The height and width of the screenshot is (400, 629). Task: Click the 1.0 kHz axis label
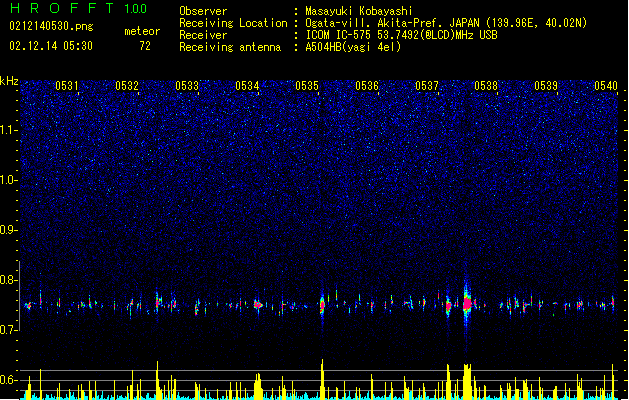point(9,180)
